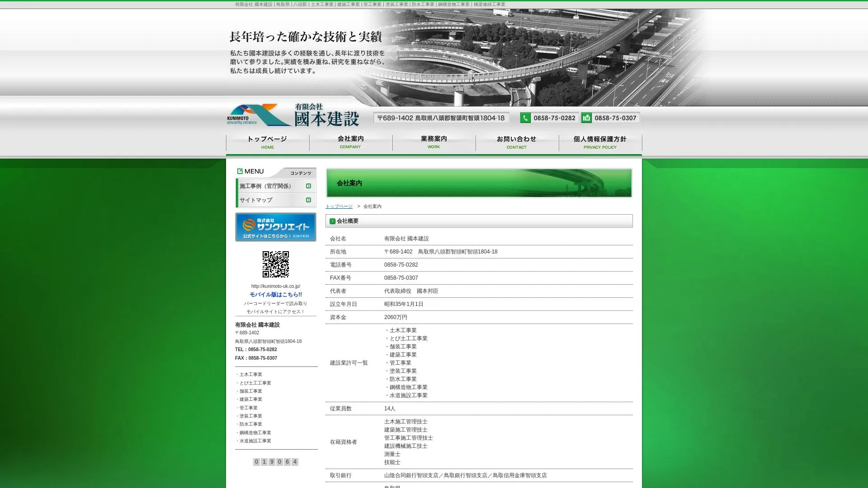Click 水道施設工事業 in the permits table
Screen dimensions: 868x488
(407, 395)
